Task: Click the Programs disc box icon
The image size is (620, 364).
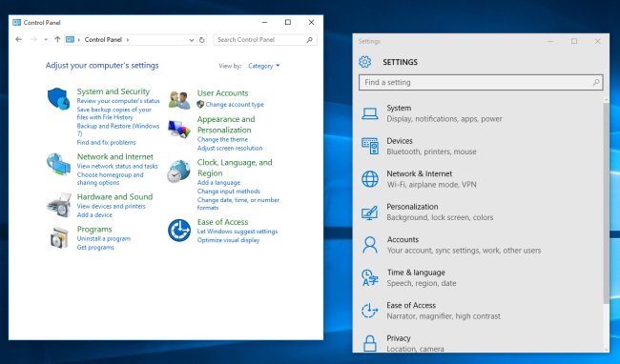Action: [x=59, y=237]
